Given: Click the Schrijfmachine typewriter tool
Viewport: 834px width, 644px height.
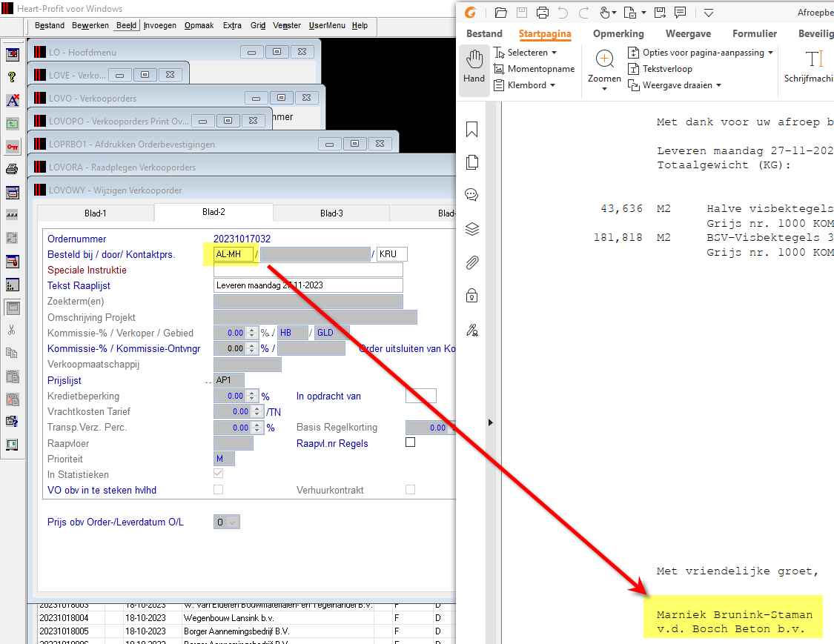Looking at the screenshot, I should click(x=809, y=66).
